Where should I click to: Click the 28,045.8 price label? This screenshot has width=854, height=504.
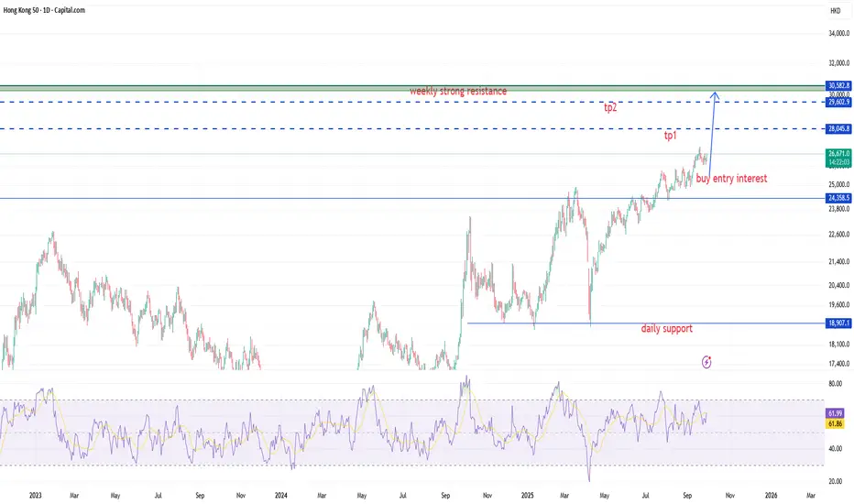click(x=838, y=128)
